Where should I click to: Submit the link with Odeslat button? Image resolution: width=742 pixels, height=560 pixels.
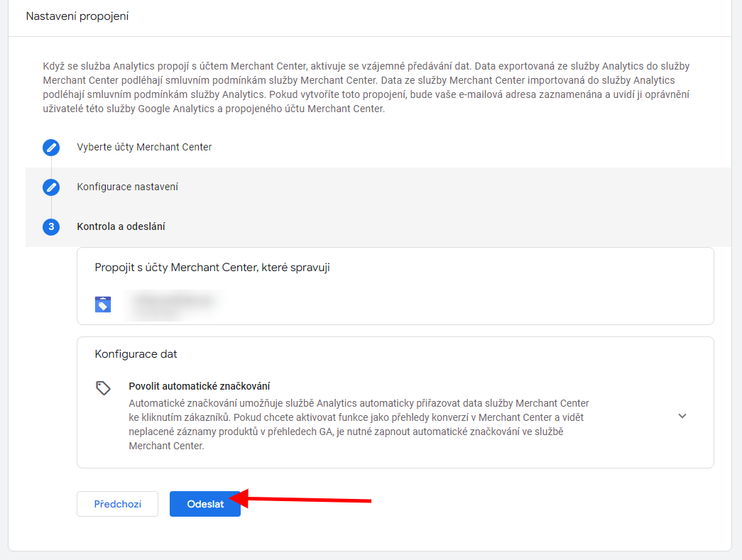205,504
